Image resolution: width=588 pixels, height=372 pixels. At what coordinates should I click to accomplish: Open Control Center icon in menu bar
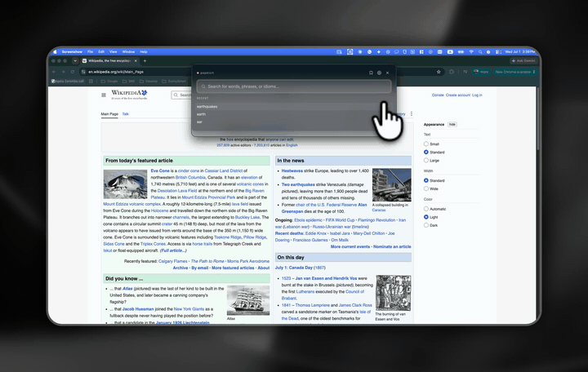(498, 51)
